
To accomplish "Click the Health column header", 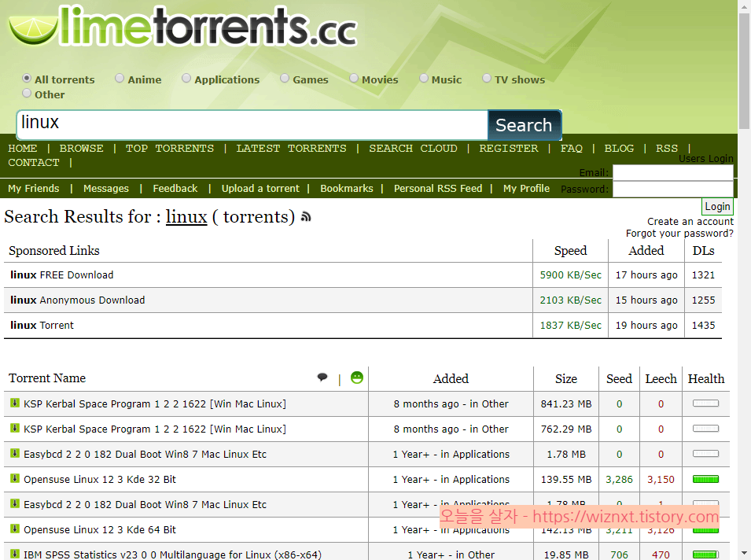I will pyautogui.click(x=706, y=379).
